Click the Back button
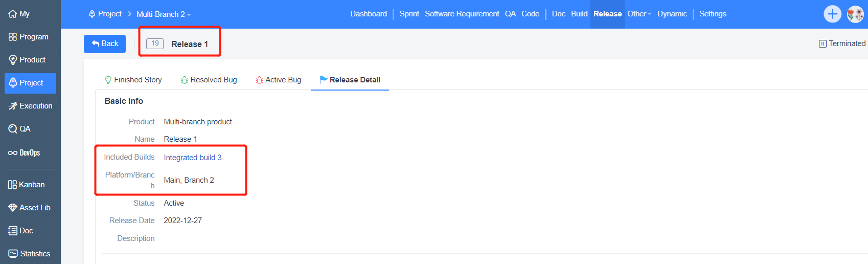 coord(105,43)
